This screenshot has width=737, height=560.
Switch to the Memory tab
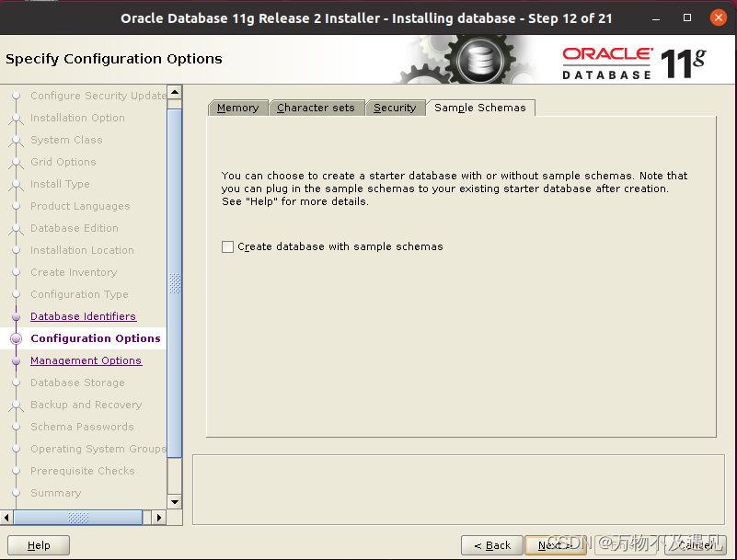237,108
